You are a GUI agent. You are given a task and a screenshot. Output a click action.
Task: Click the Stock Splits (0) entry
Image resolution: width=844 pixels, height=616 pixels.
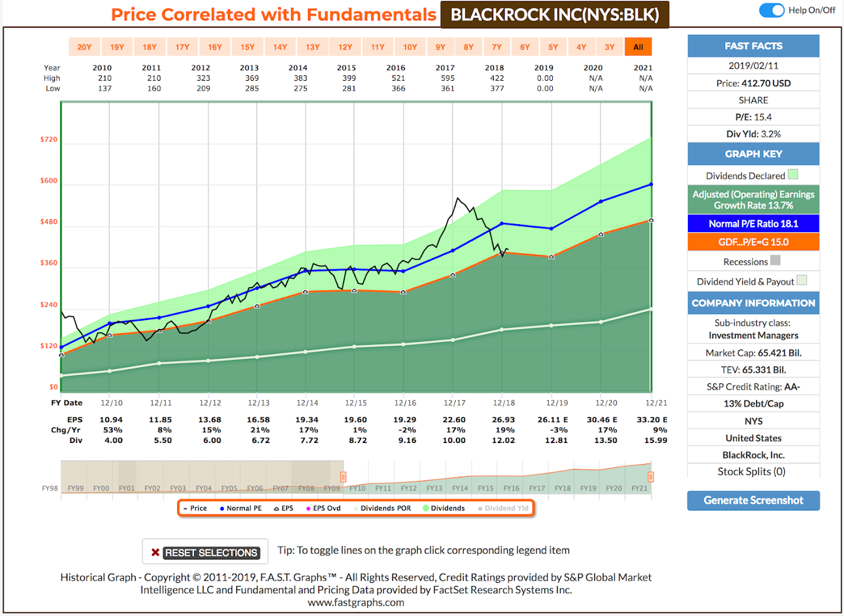(751, 471)
